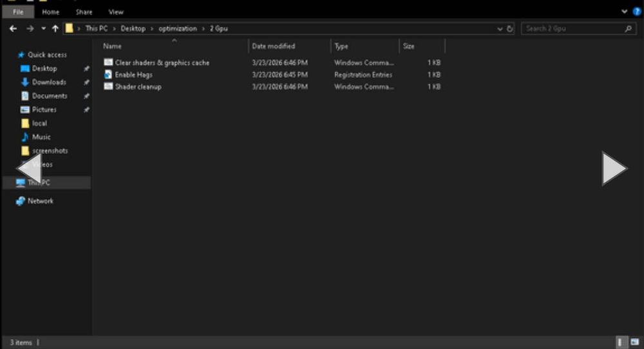Click the Shader cleanup script icon

(x=108, y=86)
